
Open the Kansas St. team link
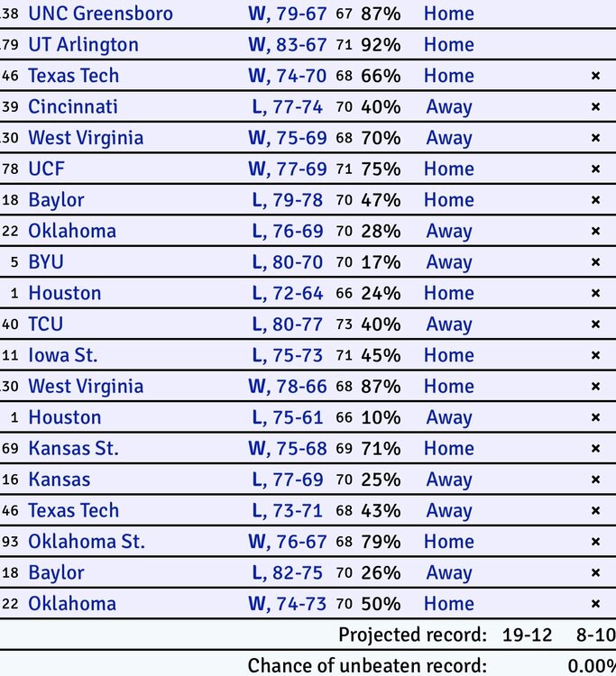point(73,449)
